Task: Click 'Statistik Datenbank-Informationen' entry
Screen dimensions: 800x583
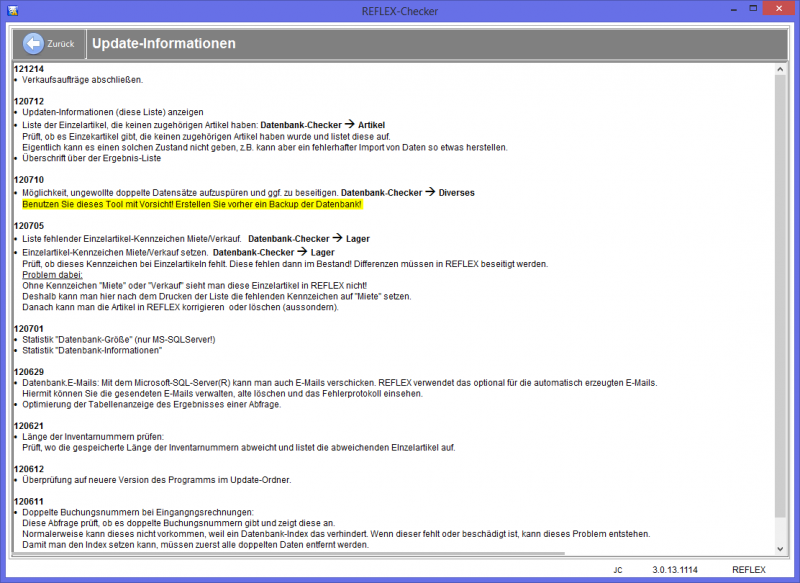Action: click(92, 350)
